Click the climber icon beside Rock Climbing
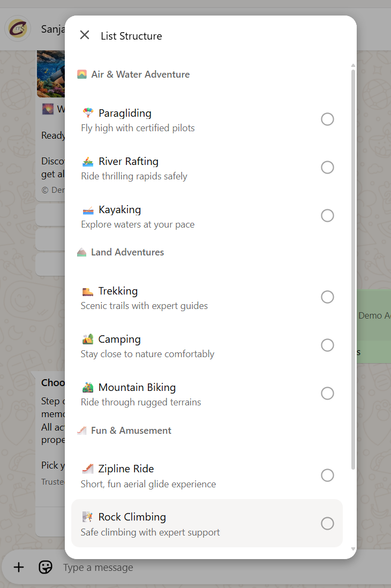Screen dimensions: 391x588 87,517
